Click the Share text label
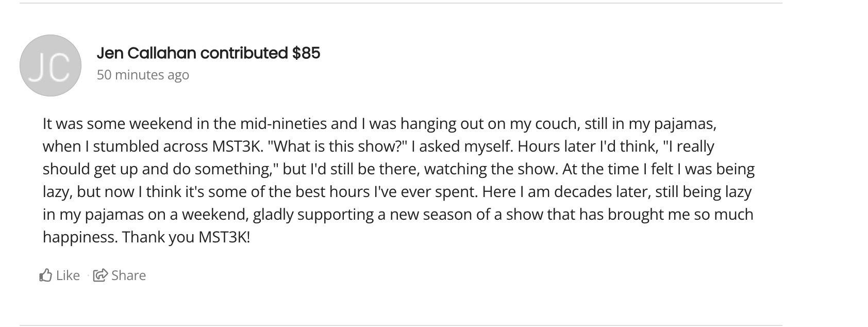Screen dimensions: 868x327 (128, 275)
